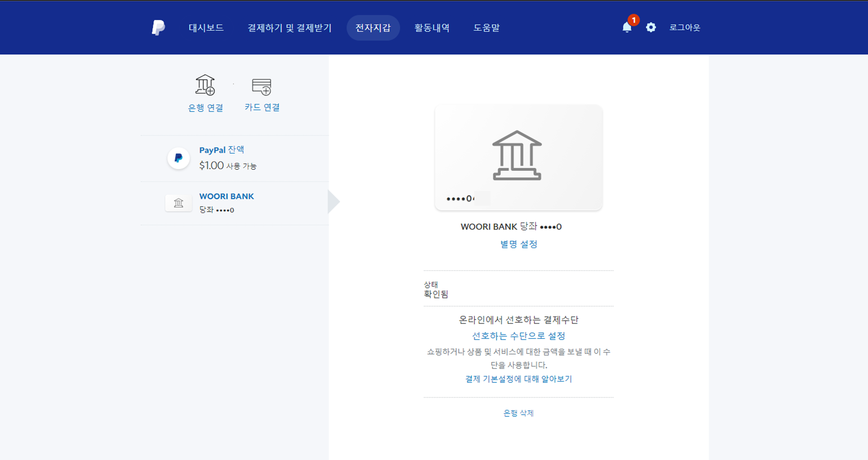Viewport: 868px width, 460px height.
Task: Open settings gear icon
Action: click(x=650, y=27)
